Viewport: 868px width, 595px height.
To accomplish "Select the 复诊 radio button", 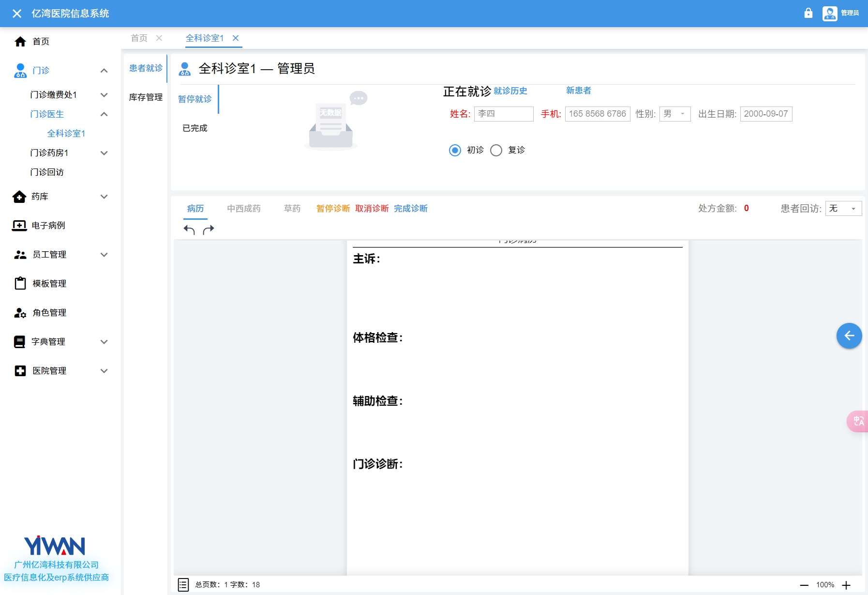I will coord(496,150).
